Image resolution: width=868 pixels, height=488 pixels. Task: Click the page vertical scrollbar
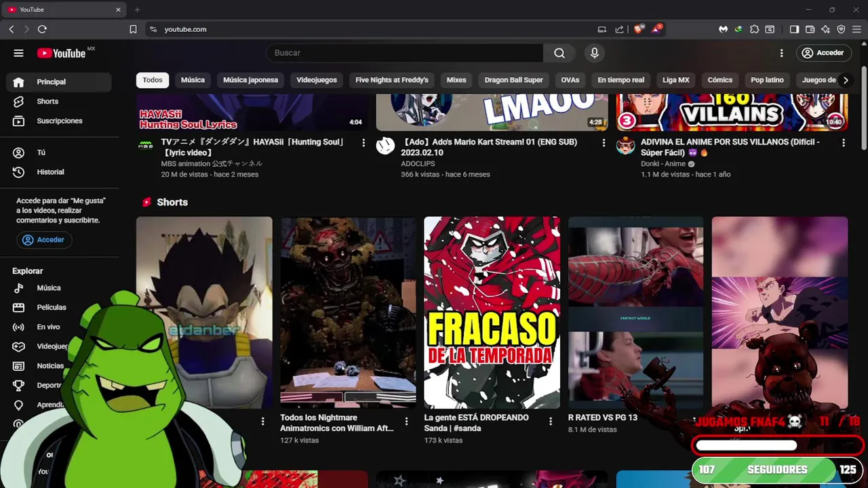(x=864, y=108)
